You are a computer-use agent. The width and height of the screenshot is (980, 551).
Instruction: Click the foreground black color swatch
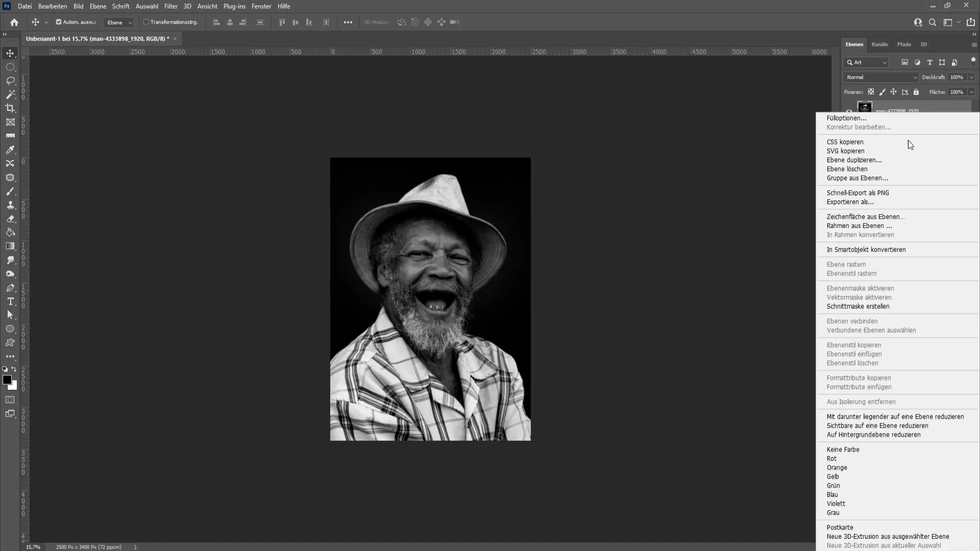click(x=7, y=380)
